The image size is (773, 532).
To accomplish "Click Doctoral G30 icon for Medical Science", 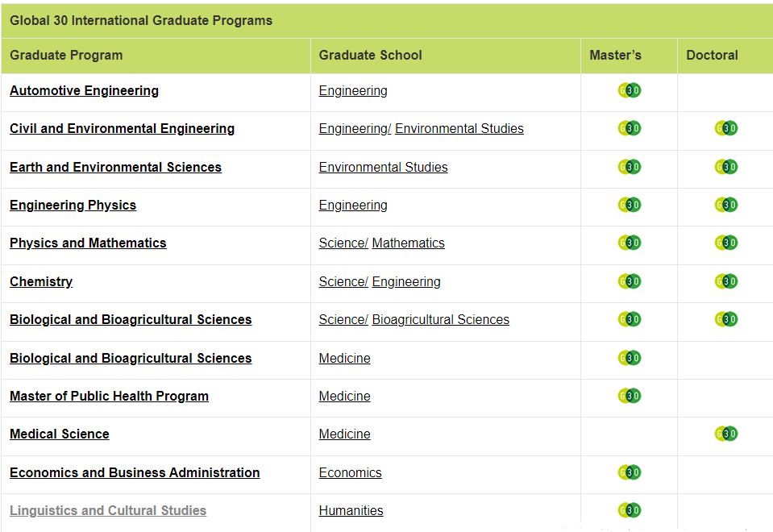I will 725,434.
